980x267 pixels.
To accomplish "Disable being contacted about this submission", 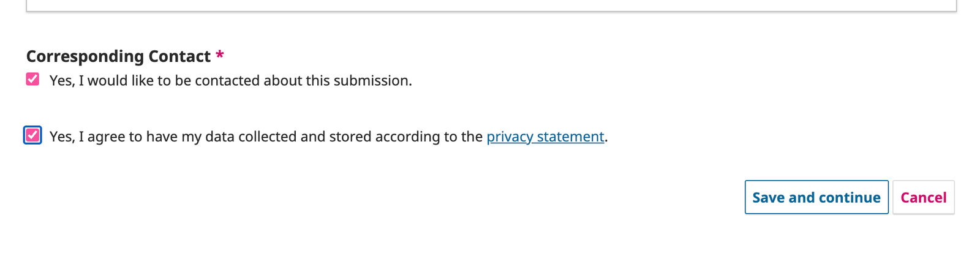I will click(32, 80).
